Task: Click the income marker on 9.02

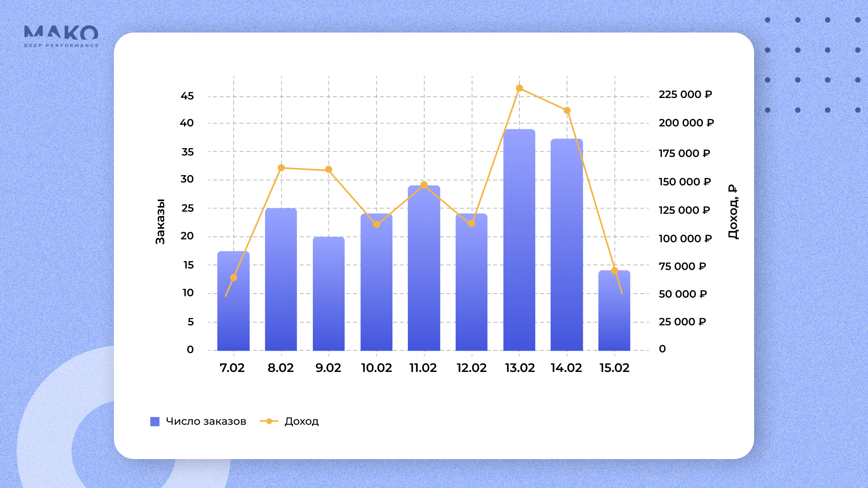Action: coord(329,169)
